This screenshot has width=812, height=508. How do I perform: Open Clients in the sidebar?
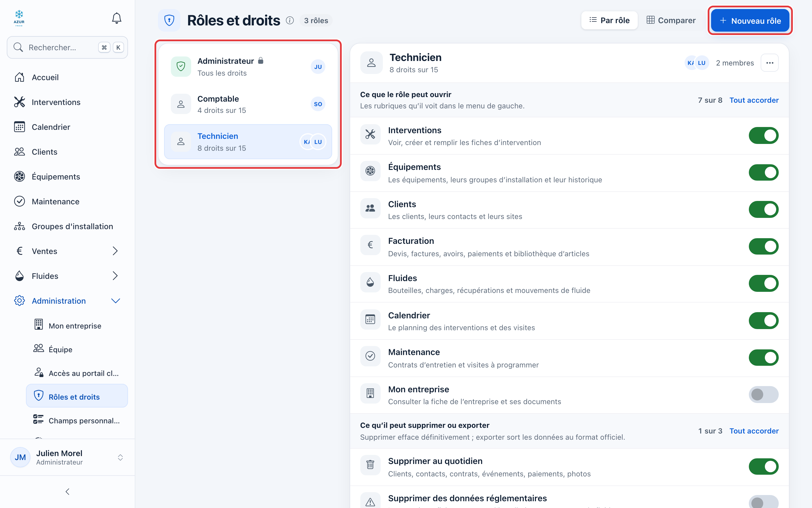pos(67,152)
